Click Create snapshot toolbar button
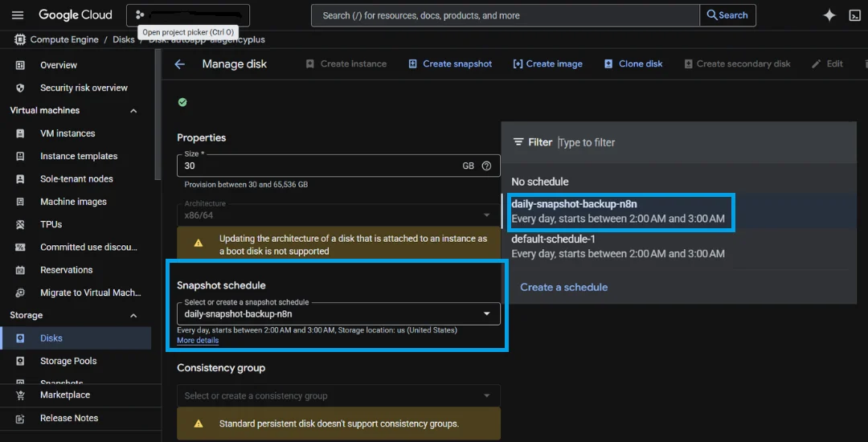The height and width of the screenshot is (442, 868). point(450,63)
